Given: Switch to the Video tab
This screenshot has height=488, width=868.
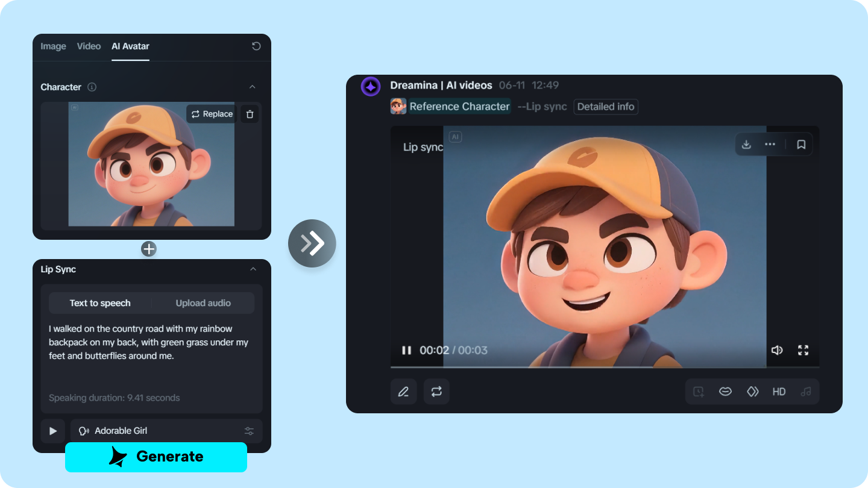Looking at the screenshot, I should [x=89, y=46].
